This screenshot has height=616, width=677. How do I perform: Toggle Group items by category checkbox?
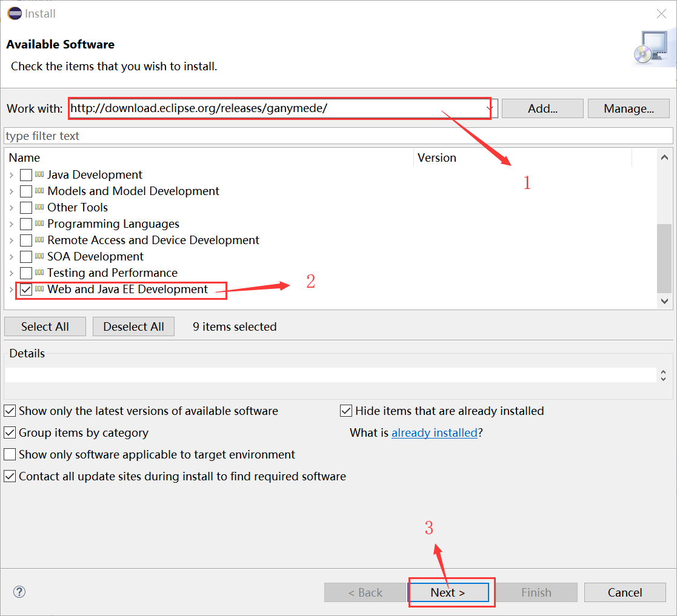(x=10, y=432)
